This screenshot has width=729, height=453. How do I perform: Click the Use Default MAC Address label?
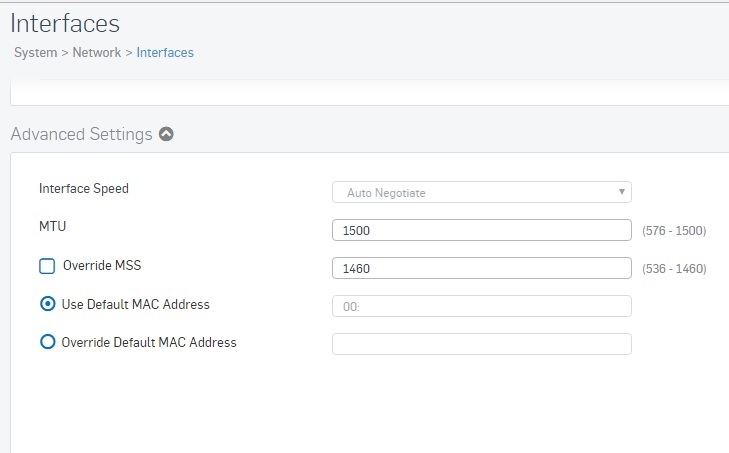coord(136,304)
